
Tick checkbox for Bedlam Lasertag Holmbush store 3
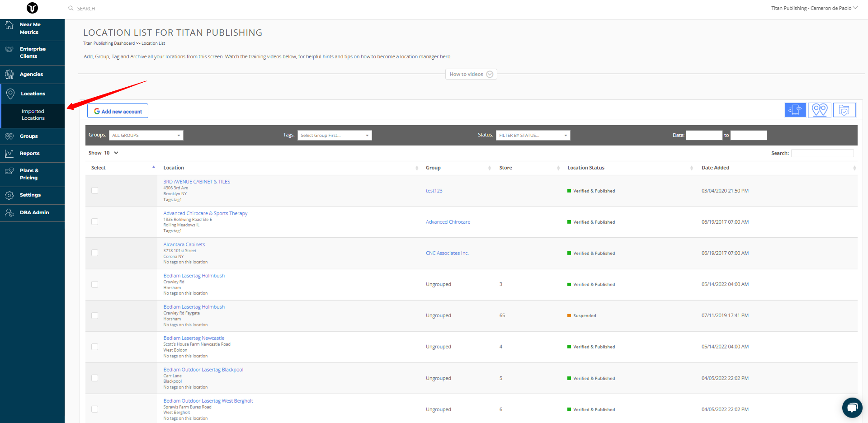tap(94, 284)
